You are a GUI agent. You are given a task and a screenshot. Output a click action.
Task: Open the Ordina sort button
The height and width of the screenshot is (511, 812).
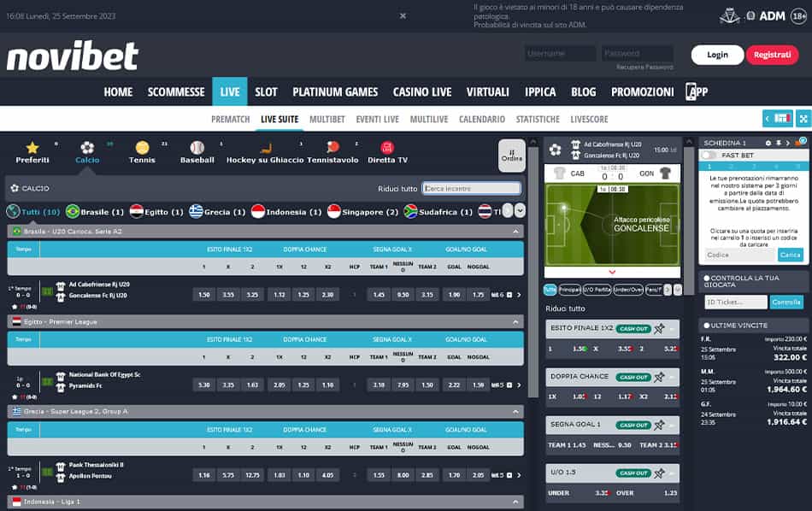[512, 156]
